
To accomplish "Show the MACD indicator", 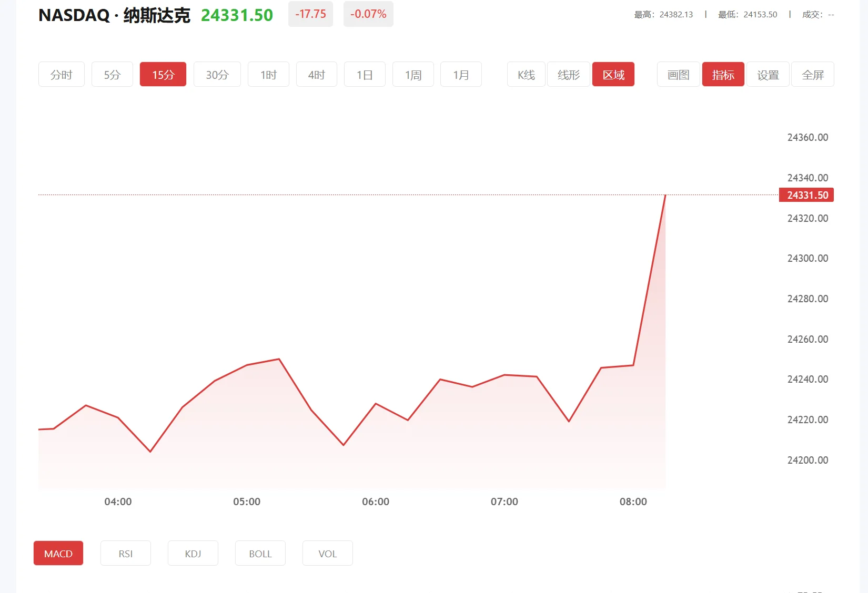I will 58,553.
